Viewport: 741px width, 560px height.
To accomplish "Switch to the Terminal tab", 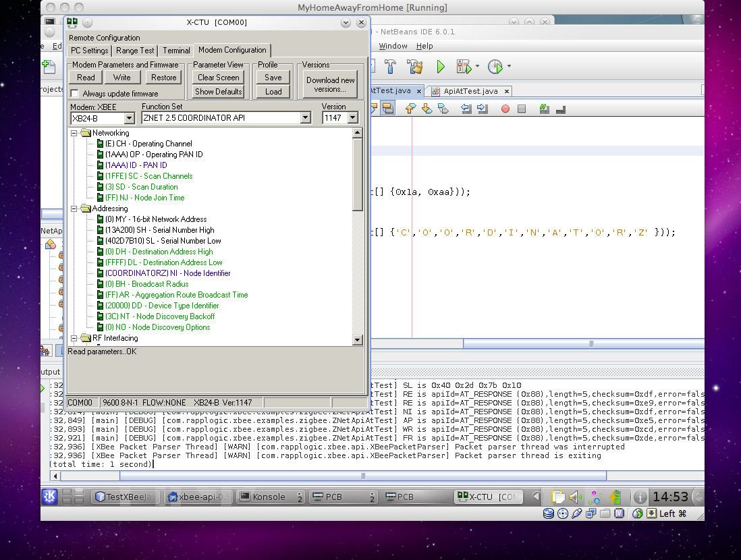I will coord(176,51).
